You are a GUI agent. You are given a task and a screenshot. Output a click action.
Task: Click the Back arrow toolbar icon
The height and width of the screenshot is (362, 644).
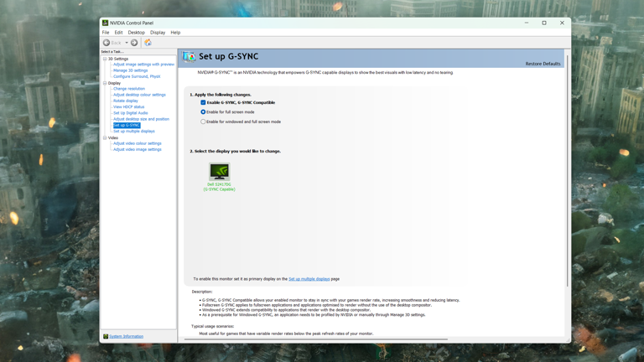pos(106,43)
